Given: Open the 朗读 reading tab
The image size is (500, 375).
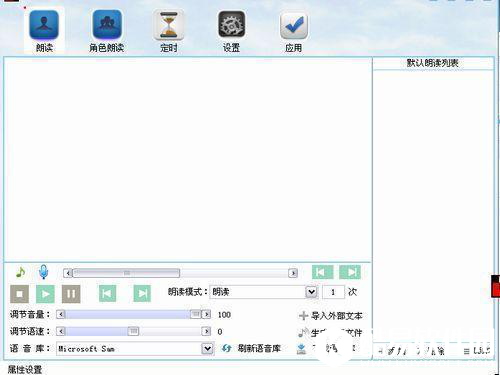Looking at the screenshot, I should pos(44,31).
